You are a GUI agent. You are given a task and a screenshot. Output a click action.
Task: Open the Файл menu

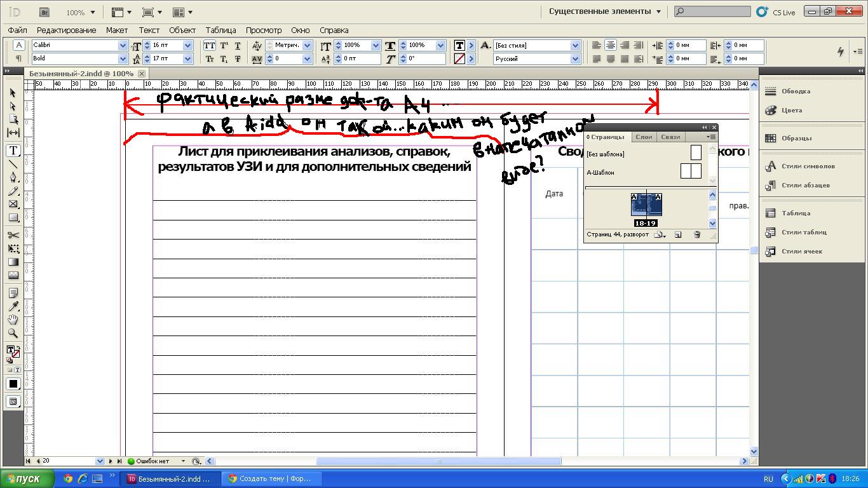tap(18, 30)
